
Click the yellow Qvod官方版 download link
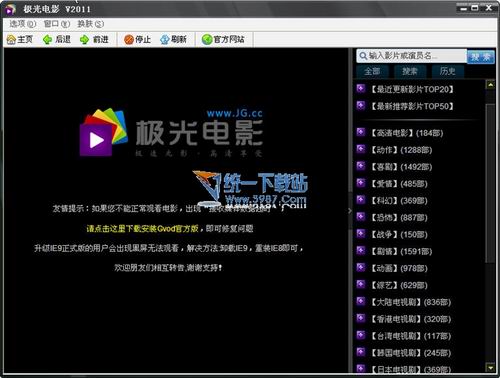click(x=142, y=229)
